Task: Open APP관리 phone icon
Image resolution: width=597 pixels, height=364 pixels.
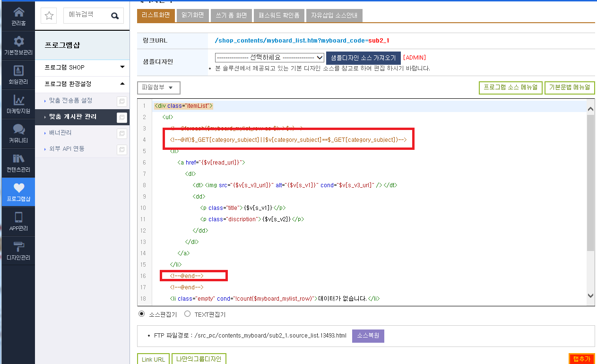Action: pos(18,217)
